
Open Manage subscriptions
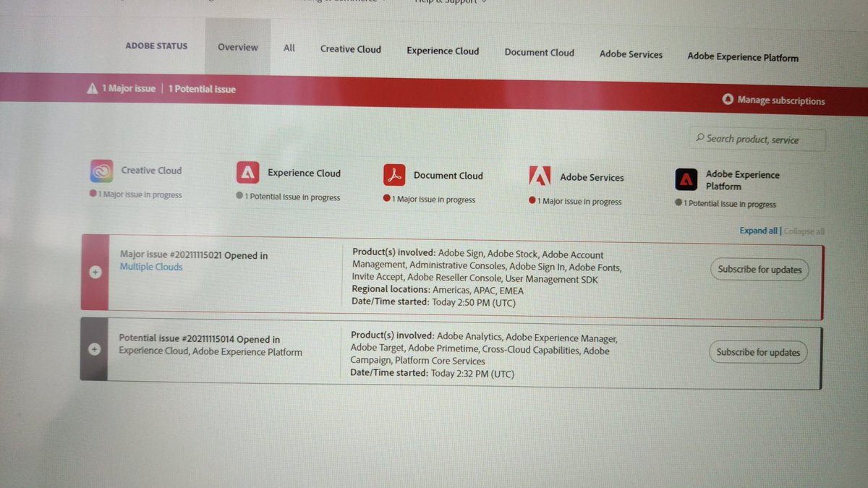point(781,100)
